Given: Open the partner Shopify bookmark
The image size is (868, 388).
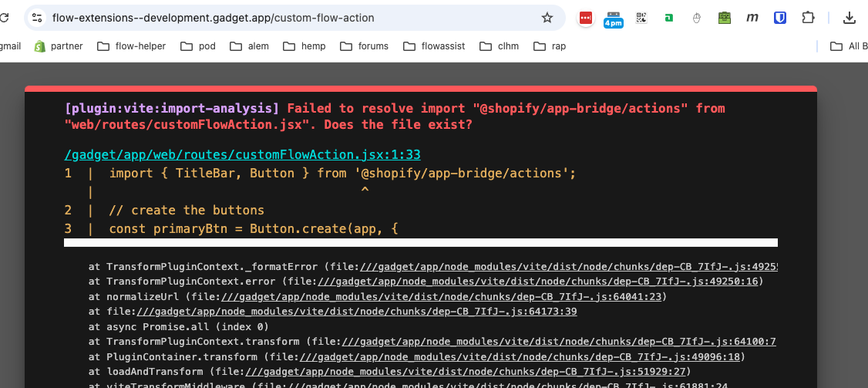Looking at the screenshot, I should [x=58, y=46].
